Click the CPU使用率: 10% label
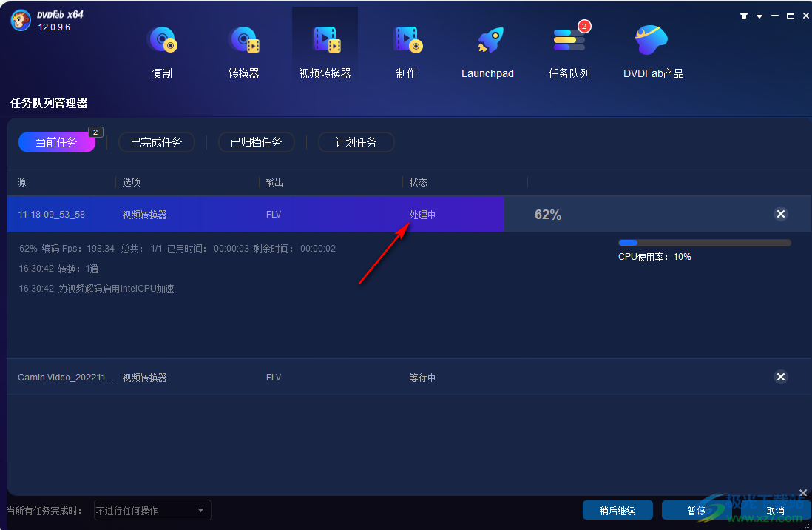812x530 pixels. point(654,257)
